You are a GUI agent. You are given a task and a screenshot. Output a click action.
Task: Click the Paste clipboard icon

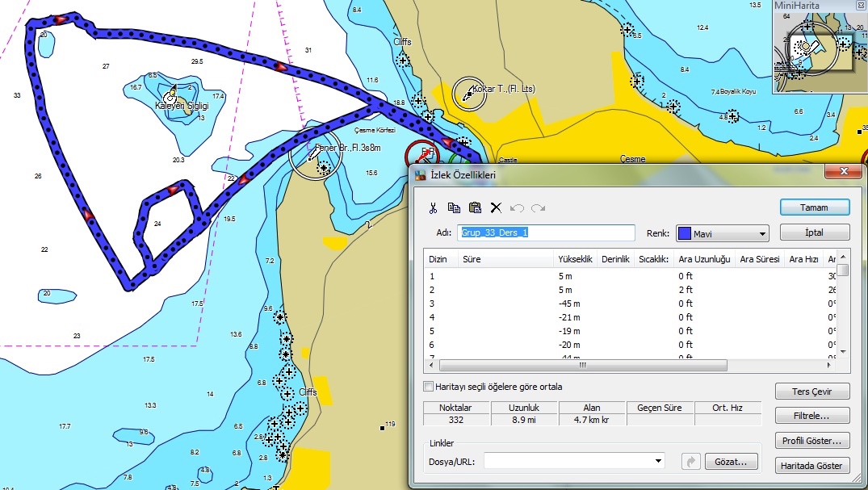click(475, 207)
